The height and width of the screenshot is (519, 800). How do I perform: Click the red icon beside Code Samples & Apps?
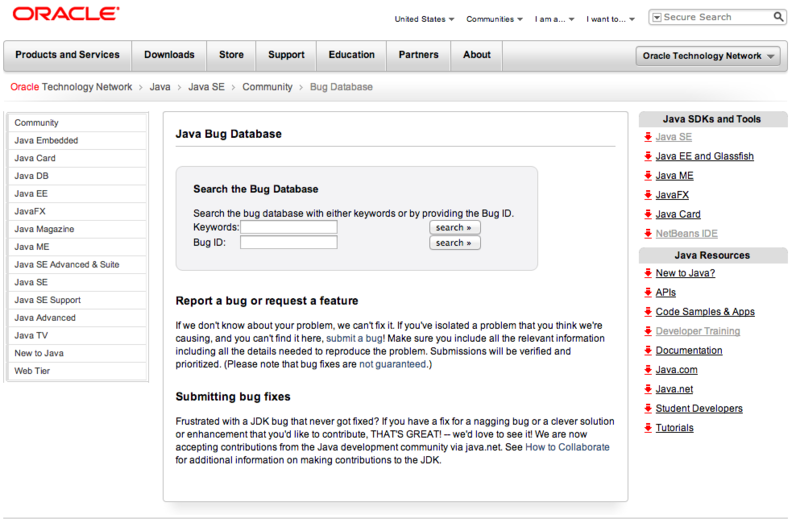(648, 312)
